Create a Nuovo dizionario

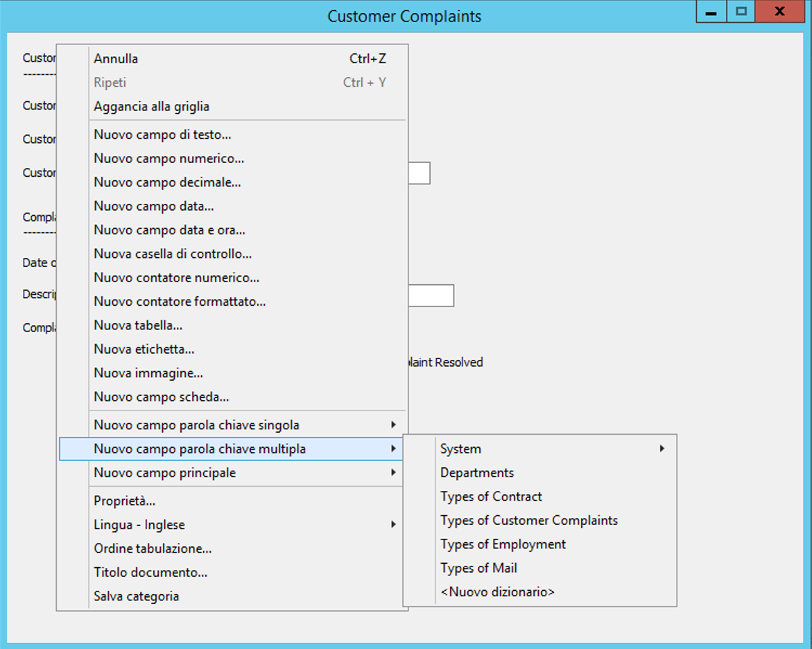540,592
